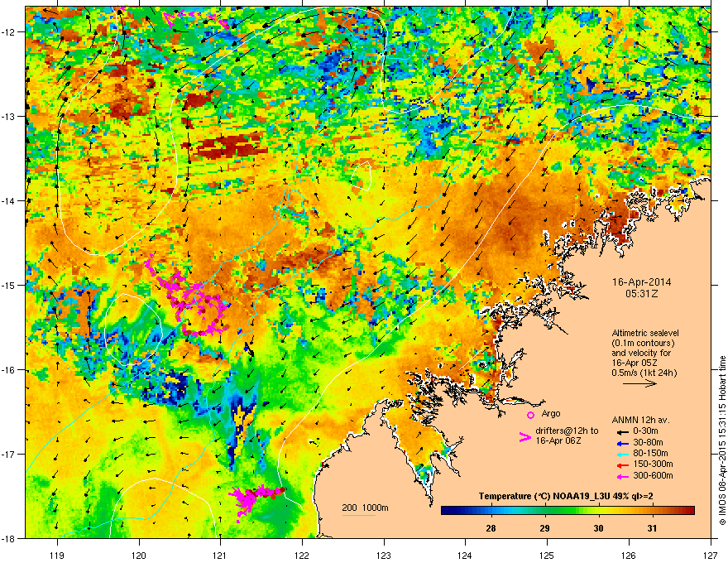728x563 pixels.
Task: Click the 'Temperature (°C) NOAA19_L3U 49% ql>=2' title
Action: [x=566, y=497]
